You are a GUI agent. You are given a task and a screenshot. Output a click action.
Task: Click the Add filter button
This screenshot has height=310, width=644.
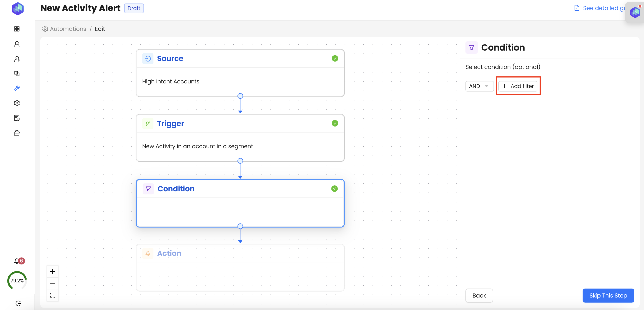[518, 86]
